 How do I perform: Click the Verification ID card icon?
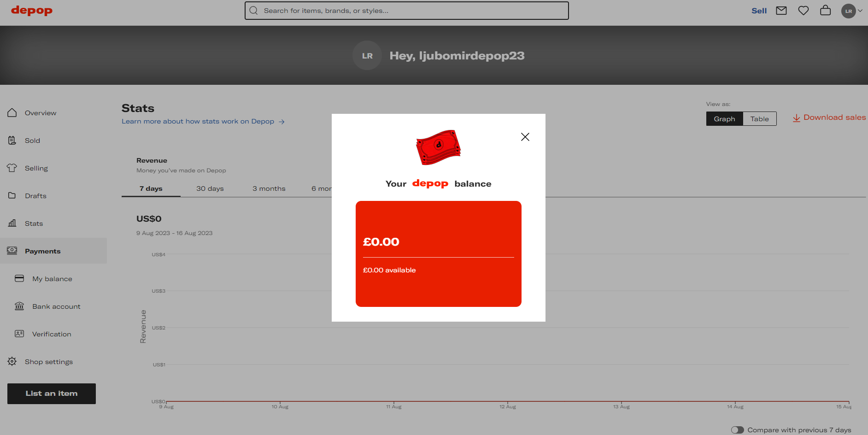(19, 334)
